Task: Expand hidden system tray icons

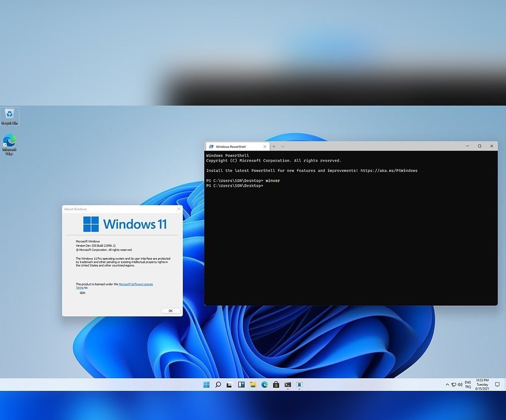Action: [x=447, y=384]
